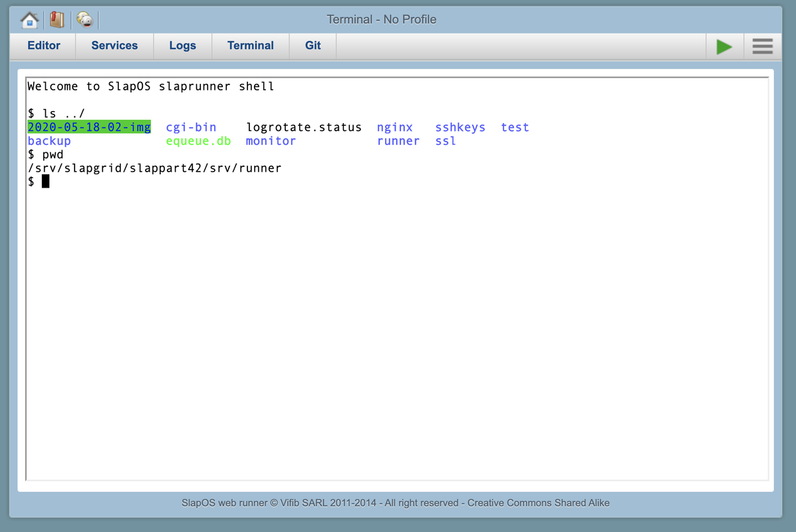Click the ssl directory name
Viewport: 796px width, 532px height.
click(x=445, y=140)
